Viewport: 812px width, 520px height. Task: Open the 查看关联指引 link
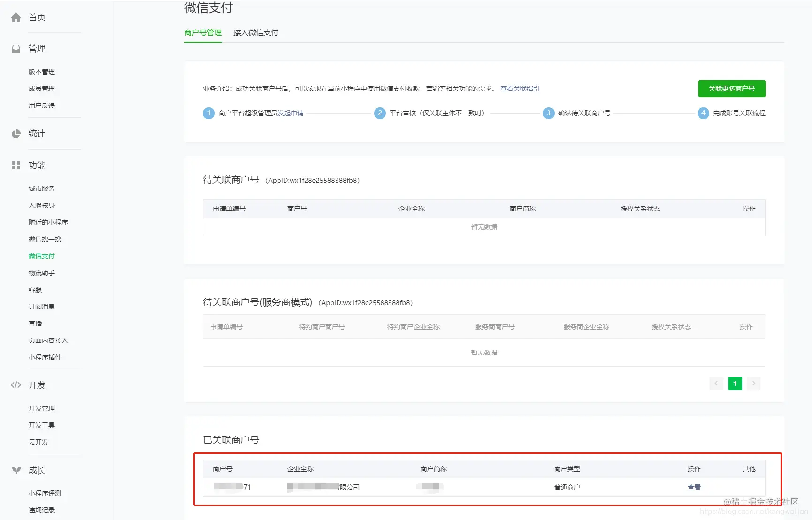pyautogui.click(x=520, y=89)
